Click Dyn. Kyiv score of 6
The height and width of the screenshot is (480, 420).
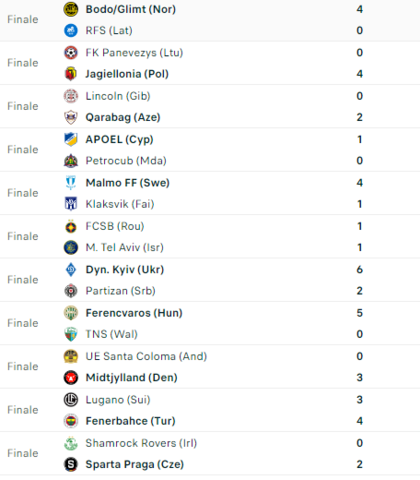coord(359,269)
